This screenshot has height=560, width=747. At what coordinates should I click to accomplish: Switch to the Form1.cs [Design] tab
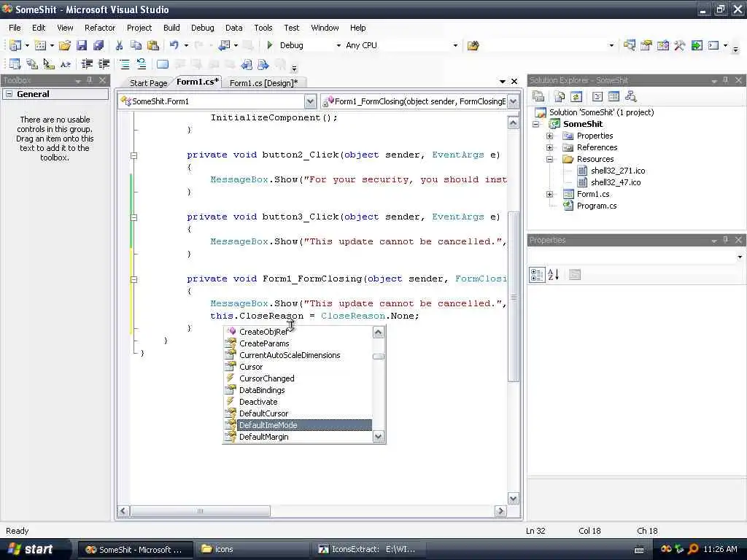[x=263, y=83]
